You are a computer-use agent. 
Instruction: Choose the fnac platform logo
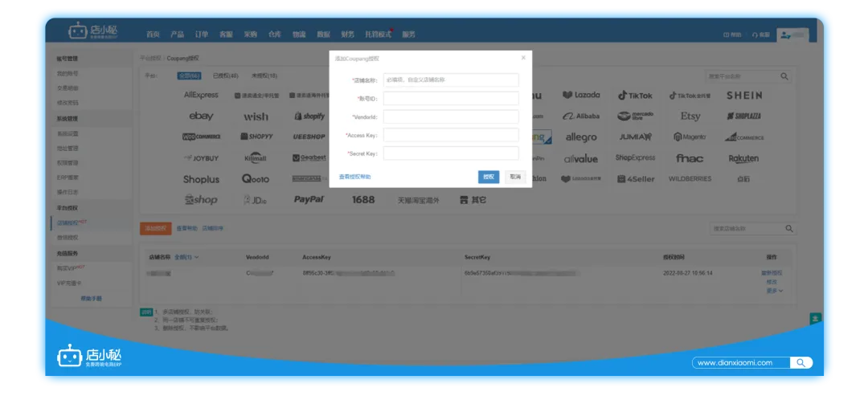click(690, 158)
